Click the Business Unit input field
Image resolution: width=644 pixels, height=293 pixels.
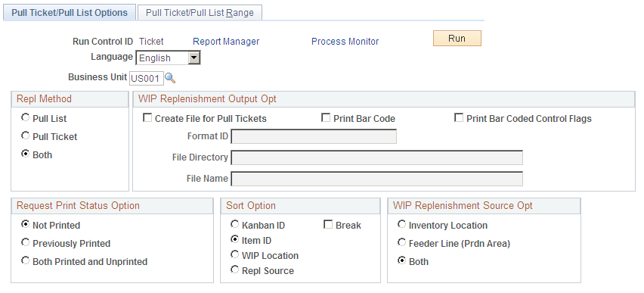(x=147, y=78)
